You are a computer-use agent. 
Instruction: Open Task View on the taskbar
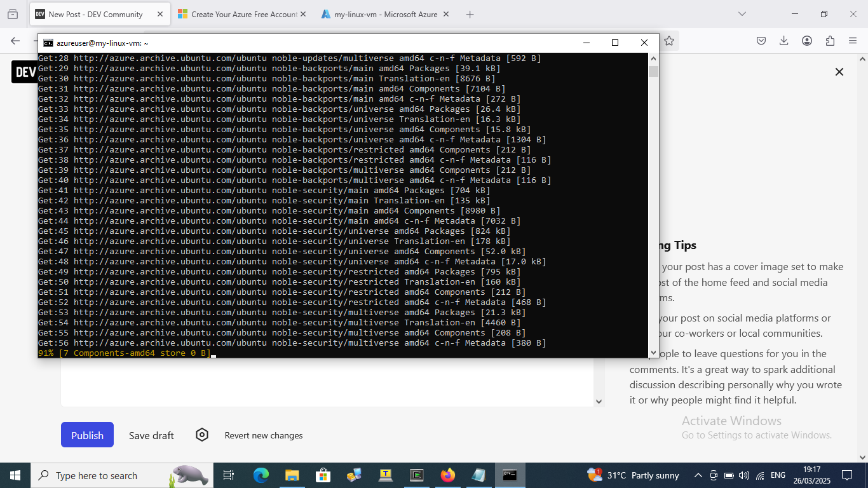tap(229, 475)
